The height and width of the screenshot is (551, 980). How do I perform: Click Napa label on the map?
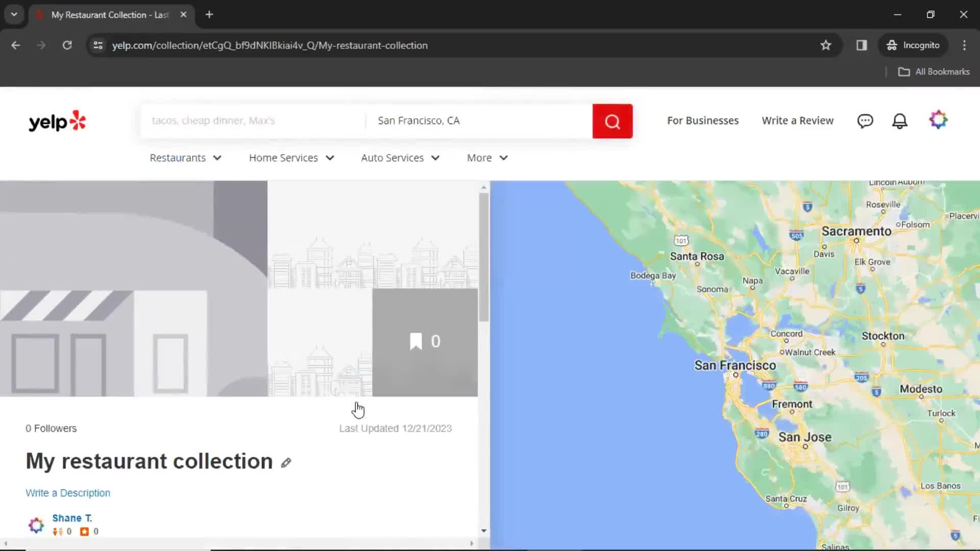(752, 281)
